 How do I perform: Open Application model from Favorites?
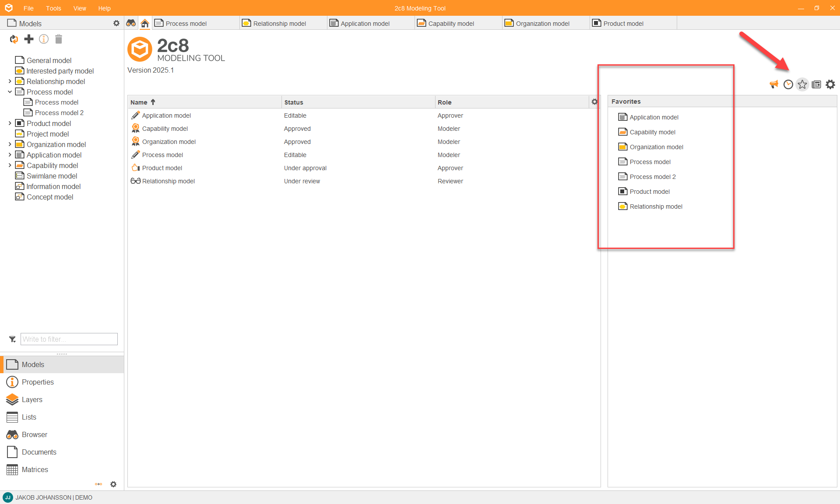coord(648,117)
